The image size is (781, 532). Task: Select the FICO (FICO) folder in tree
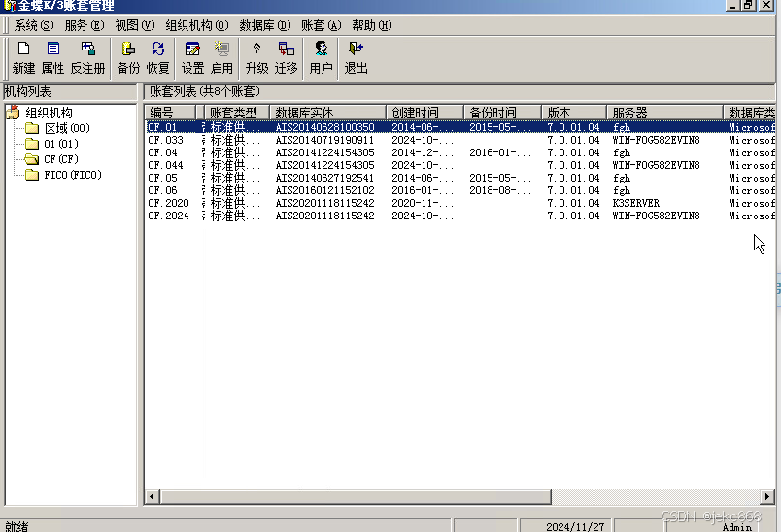(73, 175)
